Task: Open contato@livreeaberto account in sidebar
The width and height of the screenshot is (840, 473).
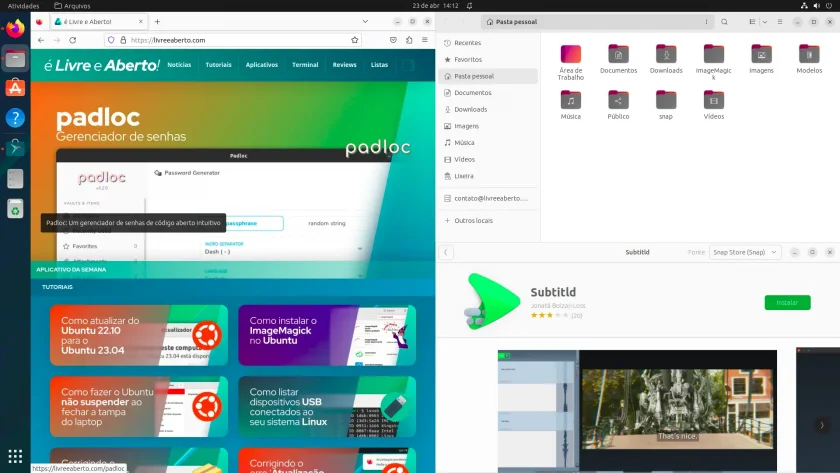Action: (488, 198)
